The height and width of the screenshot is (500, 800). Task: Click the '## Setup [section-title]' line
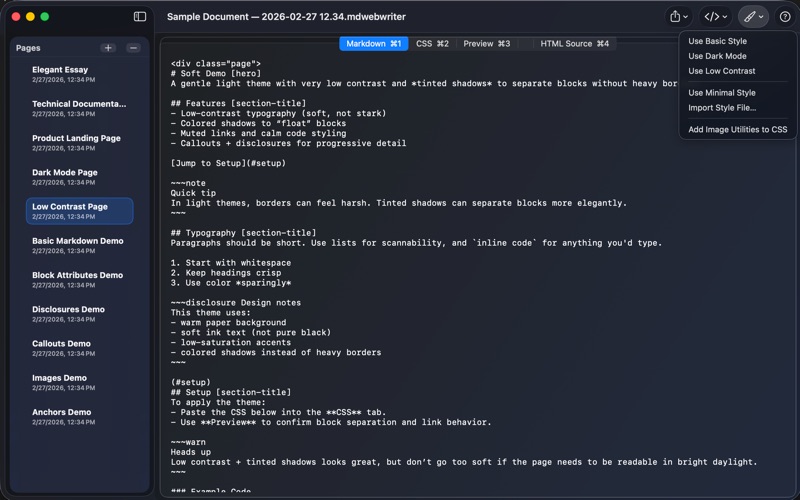click(231, 392)
